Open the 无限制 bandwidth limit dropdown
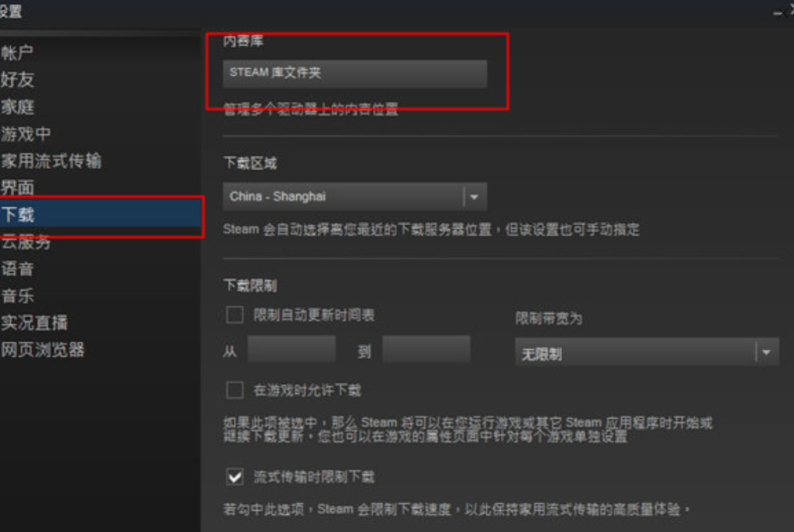Screen dimensions: 794x532 click(647, 352)
